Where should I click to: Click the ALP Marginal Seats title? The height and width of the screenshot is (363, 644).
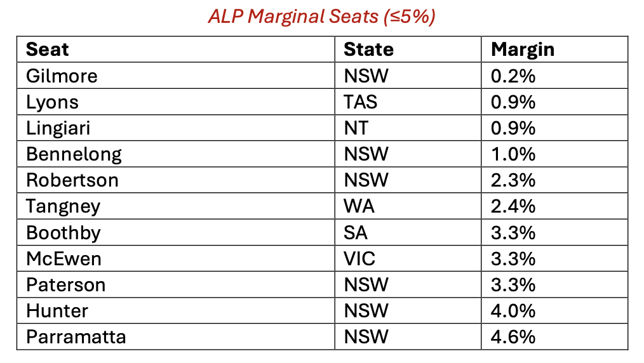(x=321, y=17)
